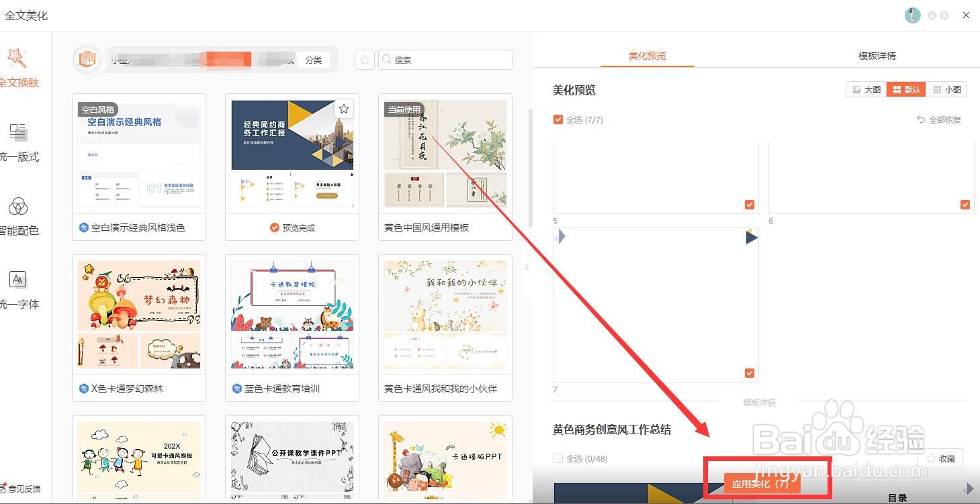Click the magnifier icon in search box
Viewport: 980px width, 504px height.
[387, 60]
